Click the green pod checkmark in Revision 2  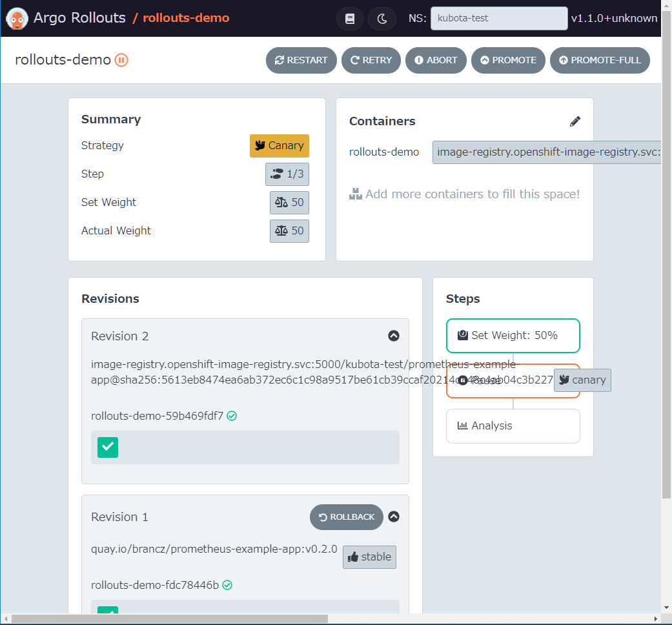pyautogui.click(x=108, y=447)
